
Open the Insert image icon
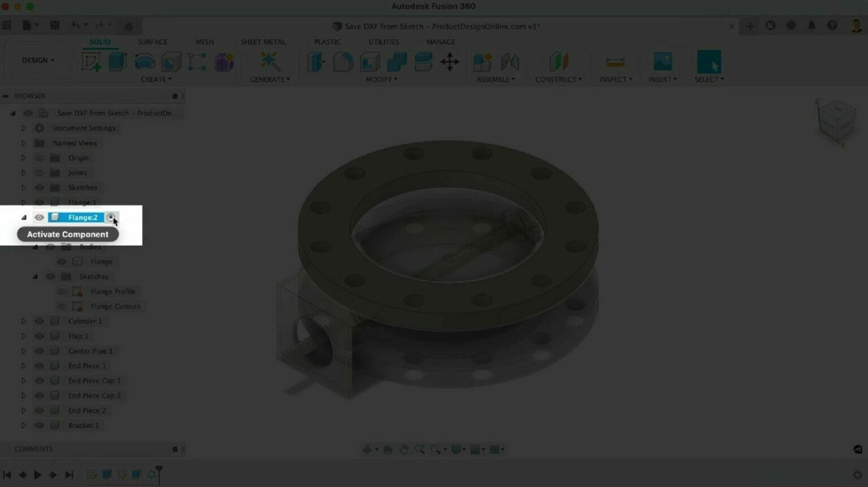(662, 62)
